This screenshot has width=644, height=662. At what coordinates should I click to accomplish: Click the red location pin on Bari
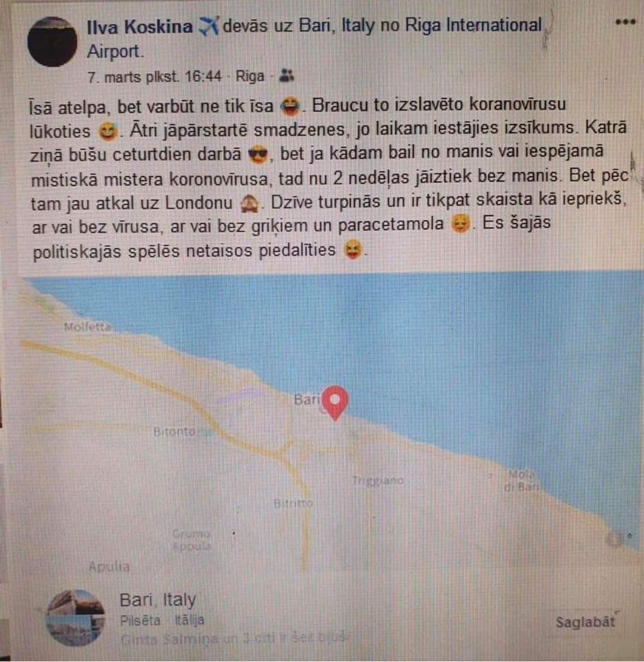(x=334, y=402)
